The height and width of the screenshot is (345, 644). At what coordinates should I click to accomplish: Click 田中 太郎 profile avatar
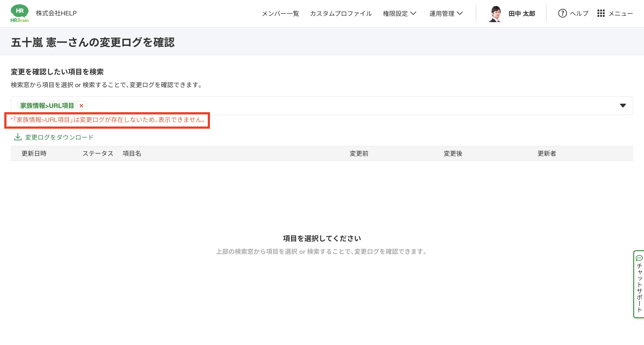[495, 14]
